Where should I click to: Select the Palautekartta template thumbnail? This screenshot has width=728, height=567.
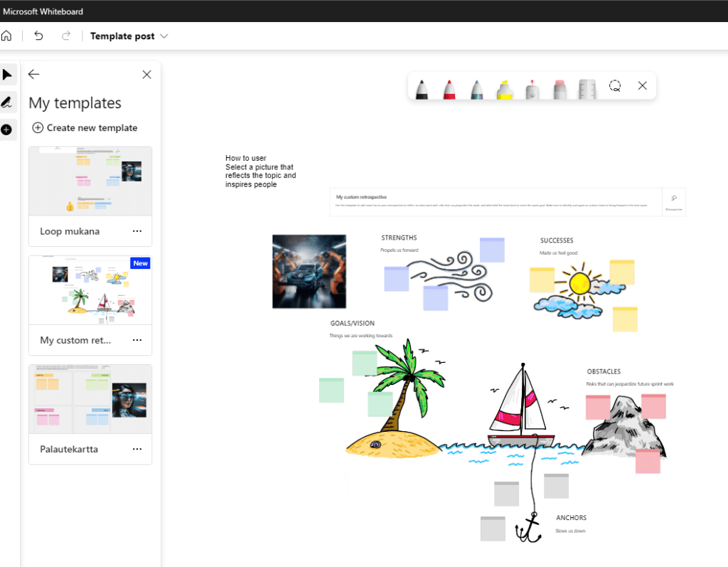tap(90, 399)
